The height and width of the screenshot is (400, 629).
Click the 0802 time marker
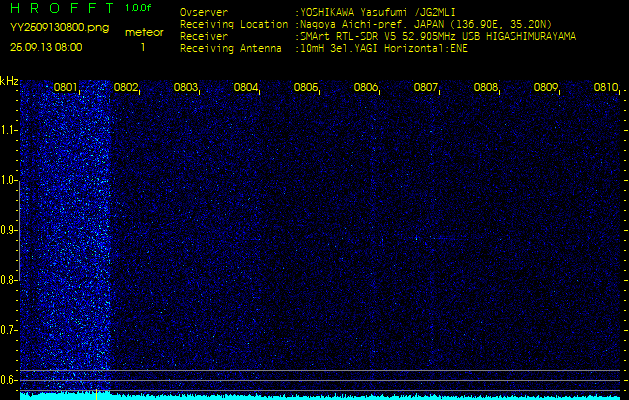pyautogui.click(x=126, y=87)
